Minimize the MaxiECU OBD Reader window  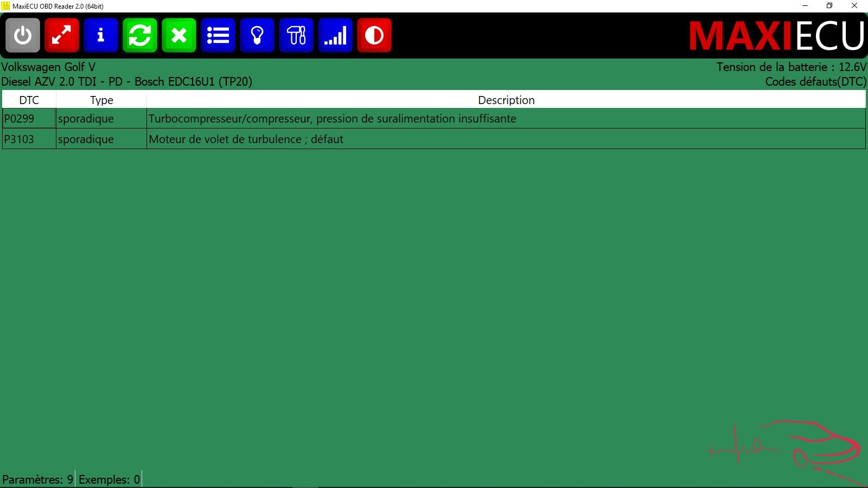[805, 6]
